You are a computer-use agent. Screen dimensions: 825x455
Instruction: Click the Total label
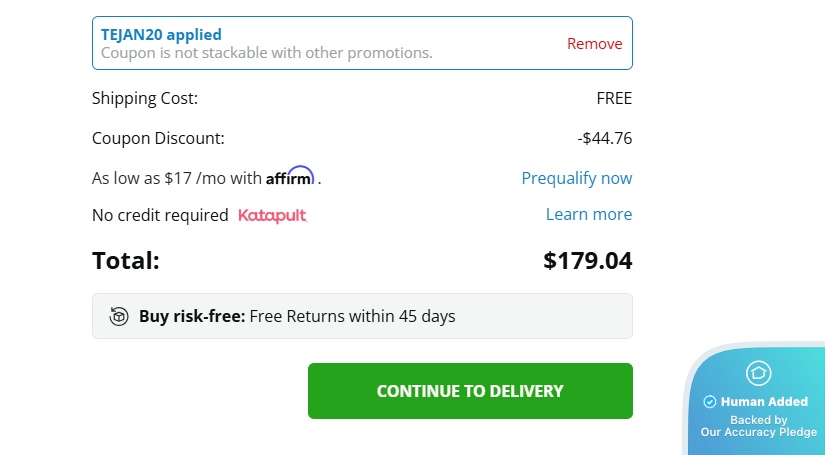[x=126, y=261]
